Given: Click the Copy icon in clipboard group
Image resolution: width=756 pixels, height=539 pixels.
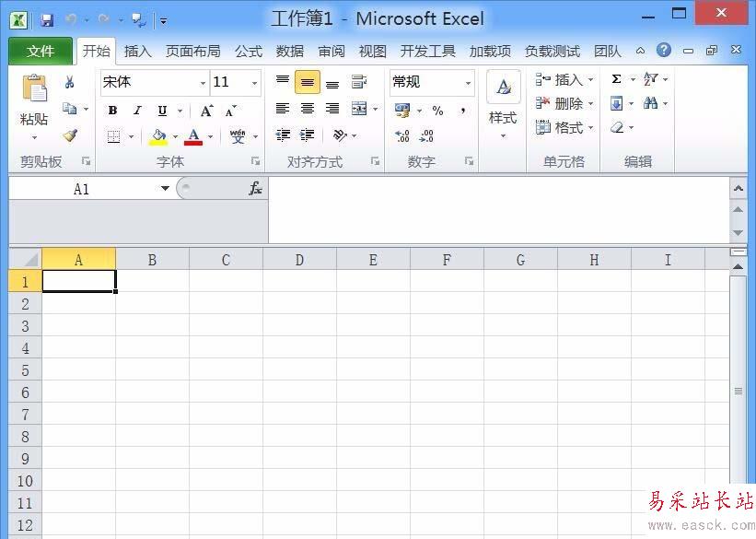Looking at the screenshot, I should (70, 109).
